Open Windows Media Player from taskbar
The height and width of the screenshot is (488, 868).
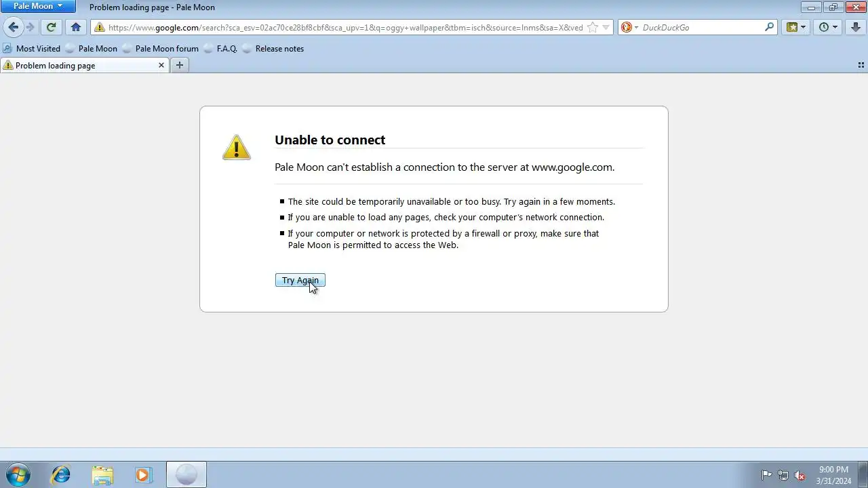[143, 474]
